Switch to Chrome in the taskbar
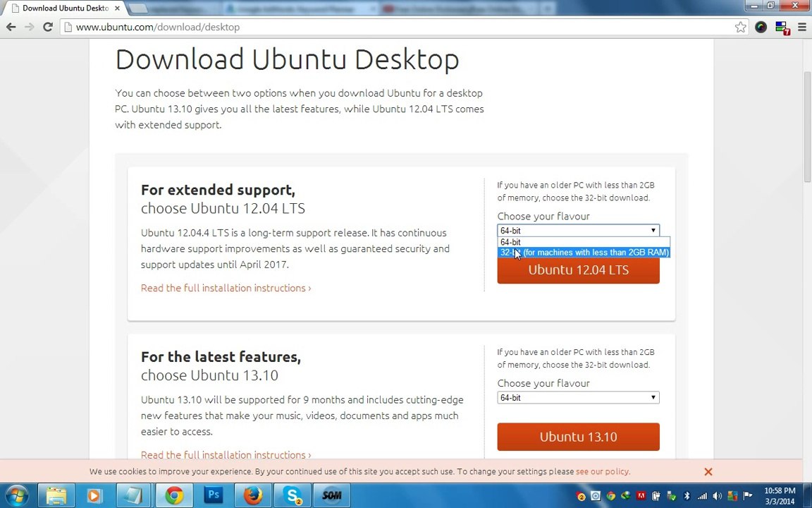 [175, 495]
